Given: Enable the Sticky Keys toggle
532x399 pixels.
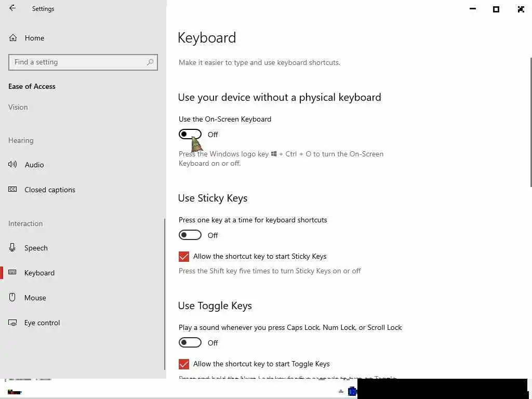Looking at the screenshot, I should (190, 235).
